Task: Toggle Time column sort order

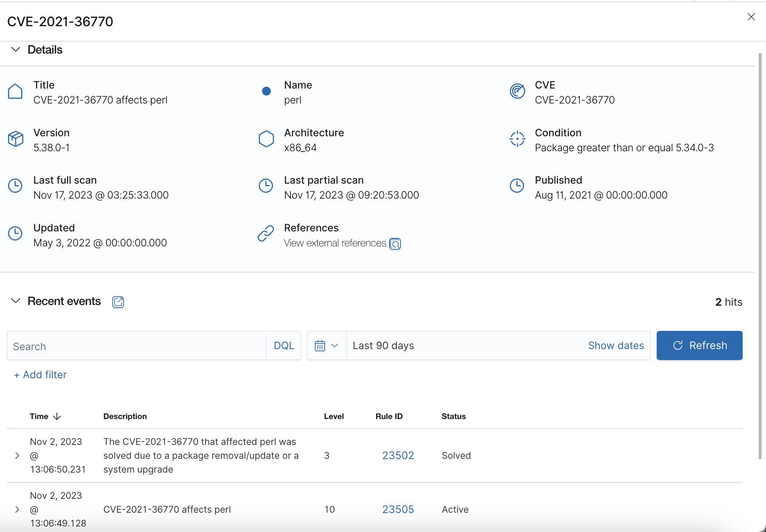Action: (x=57, y=416)
